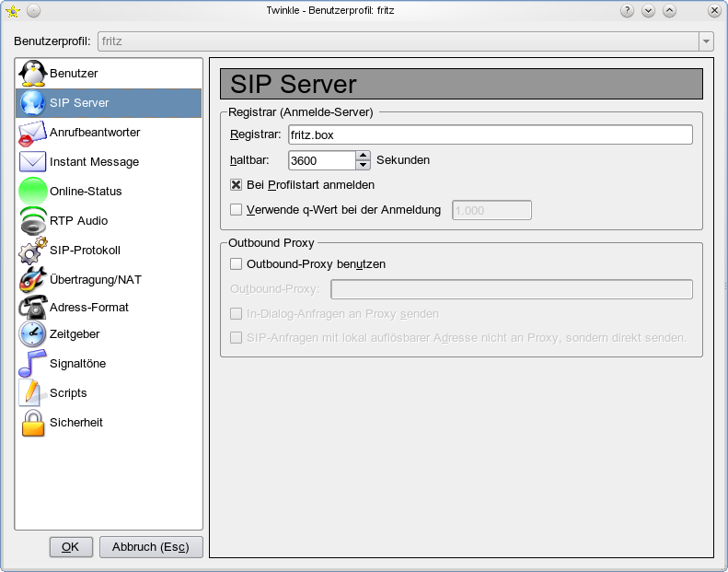The width and height of the screenshot is (728, 572).
Task: Select the Übertragung/NAT label
Action: click(95, 279)
